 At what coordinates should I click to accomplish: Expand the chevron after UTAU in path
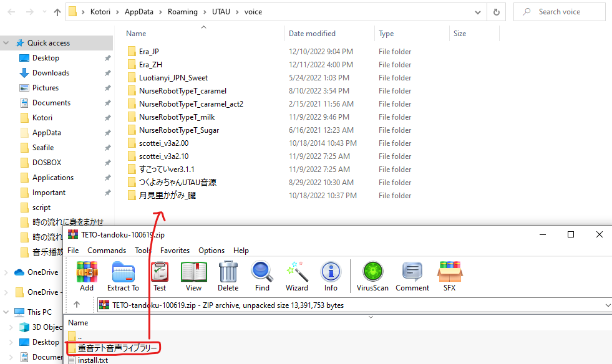pyautogui.click(x=237, y=12)
